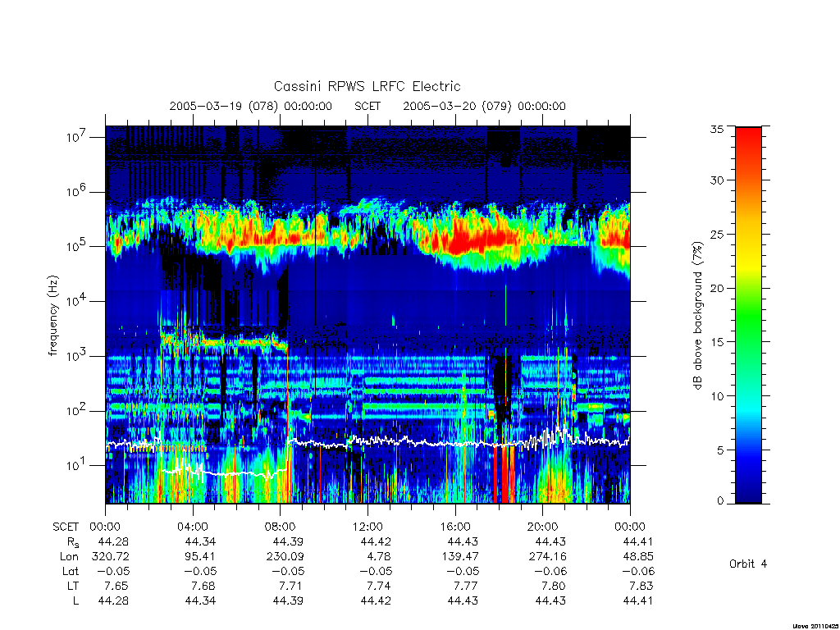Select the 35 dB tick label on color bar
Screen dimensions: 840x630
click(716, 129)
